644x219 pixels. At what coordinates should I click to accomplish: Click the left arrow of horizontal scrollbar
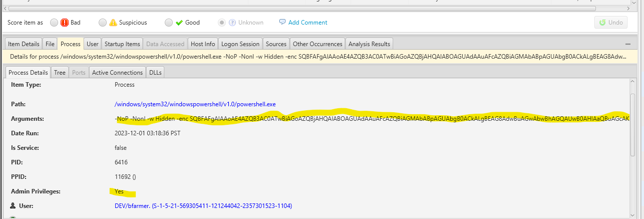[x=6, y=8]
